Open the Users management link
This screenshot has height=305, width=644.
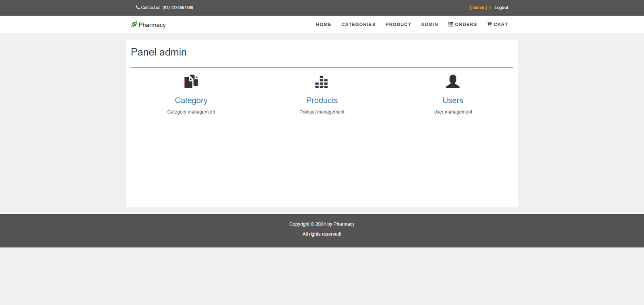452,100
